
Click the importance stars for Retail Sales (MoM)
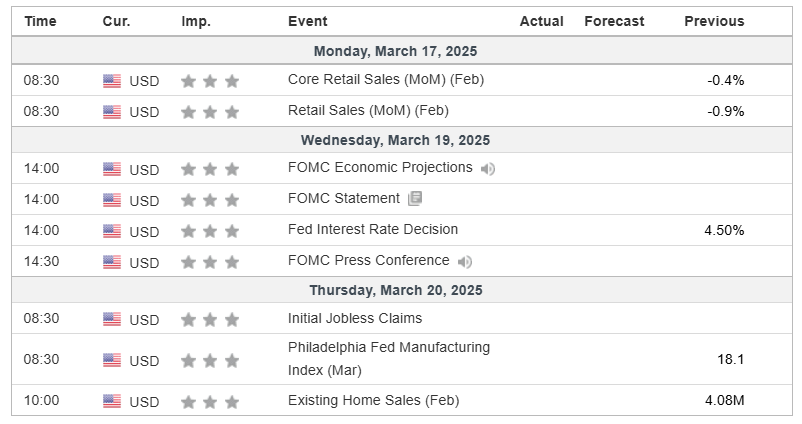click(210, 112)
